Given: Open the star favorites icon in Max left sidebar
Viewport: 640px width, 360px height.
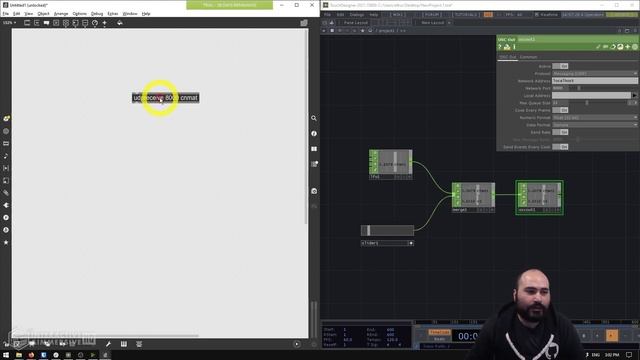Looking at the screenshot, I should click(6, 242).
